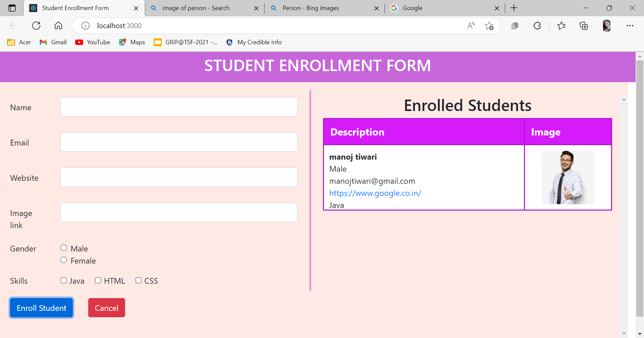Open the Acer bookmarks folder

point(19,42)
